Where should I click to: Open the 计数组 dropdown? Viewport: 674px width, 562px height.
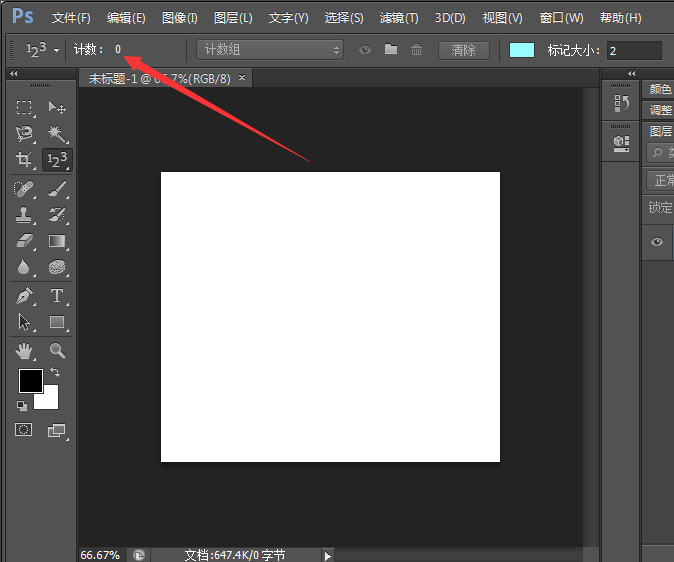tap(270, 50)
